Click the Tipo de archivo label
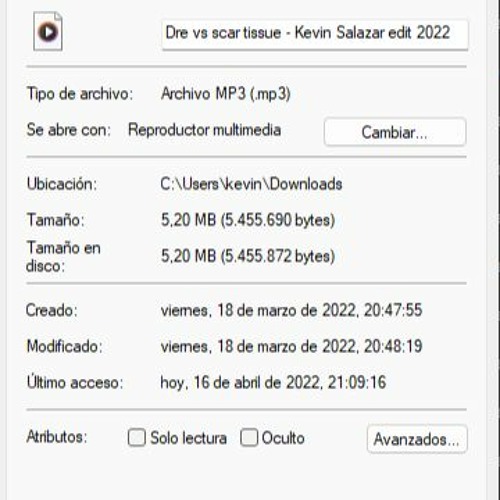500x500 pixels. click(80, 94)
